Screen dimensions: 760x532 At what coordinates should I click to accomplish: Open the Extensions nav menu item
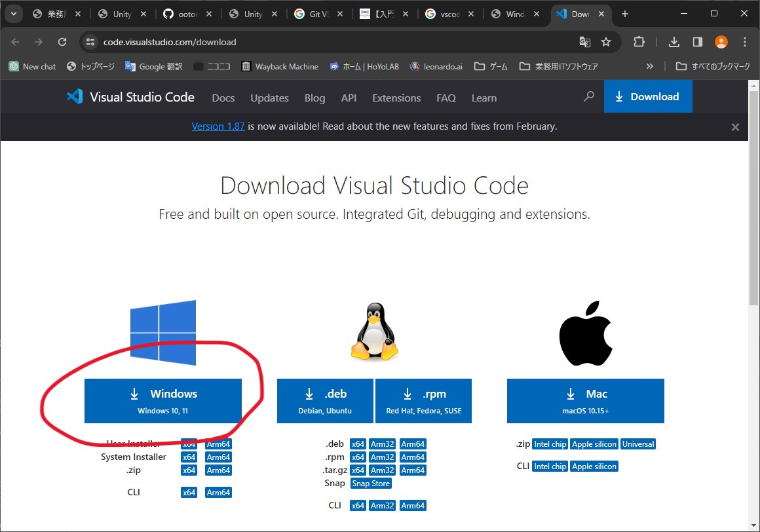coord(396,98)
